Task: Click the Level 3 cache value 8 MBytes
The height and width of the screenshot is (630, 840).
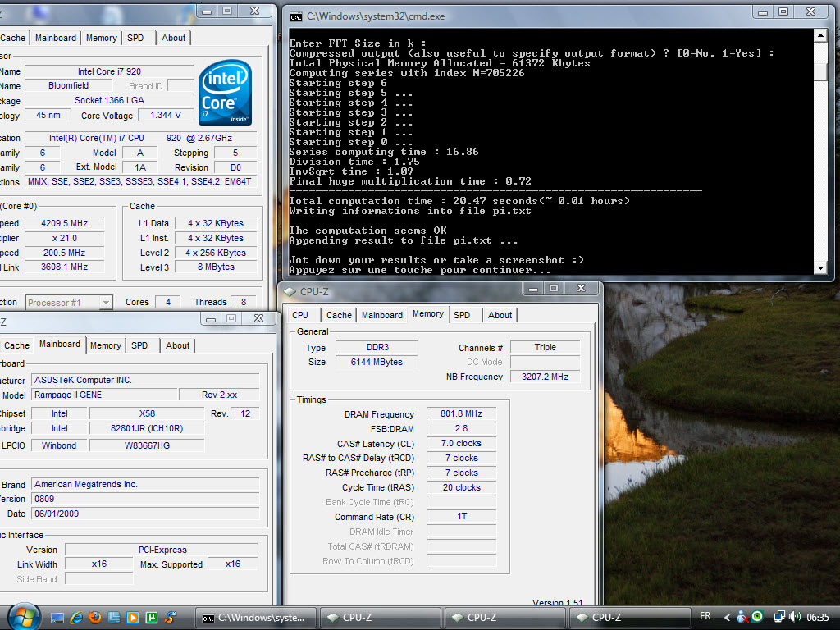Action: click(216, 267)
